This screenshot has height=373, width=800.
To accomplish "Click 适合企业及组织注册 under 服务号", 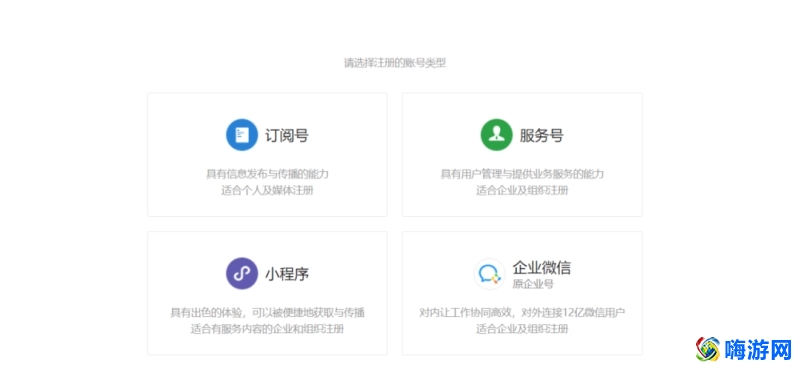I will coord(522,190).
